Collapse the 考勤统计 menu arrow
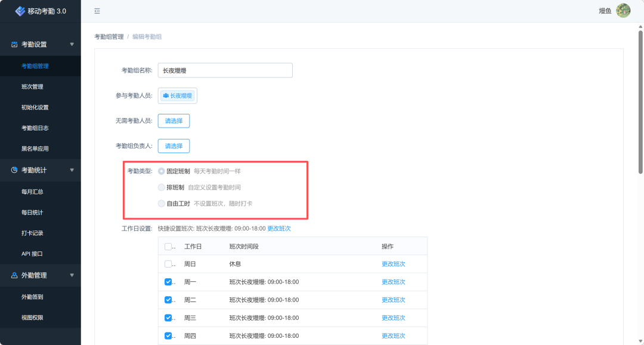Image resolution: width=644 pixels, height=345 pixels. point(72,170)
